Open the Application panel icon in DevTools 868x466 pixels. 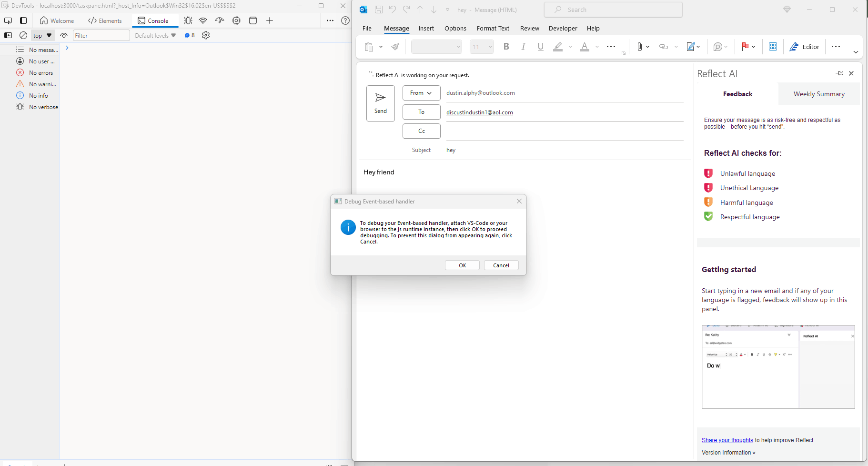pos(253,20)
